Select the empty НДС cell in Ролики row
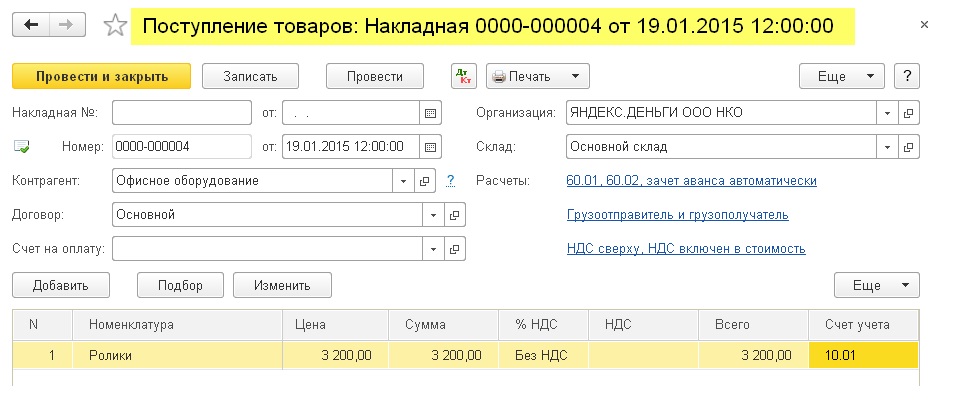Screen dimensions: 970x401 click(644, 356)
